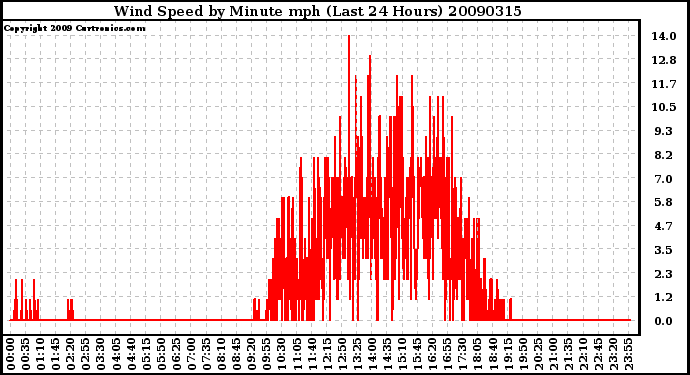Click the 01:45 time label
The height and width of the screenshot is (375, 690).
55,354
